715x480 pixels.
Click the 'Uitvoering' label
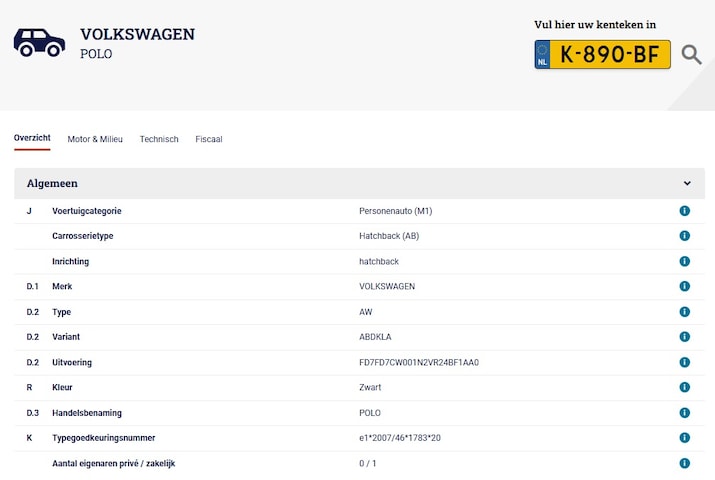pos(72,362)
